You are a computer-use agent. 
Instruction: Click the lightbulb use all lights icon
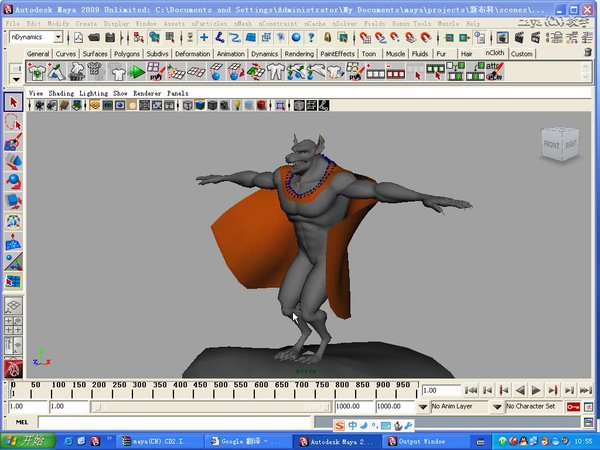237,105
